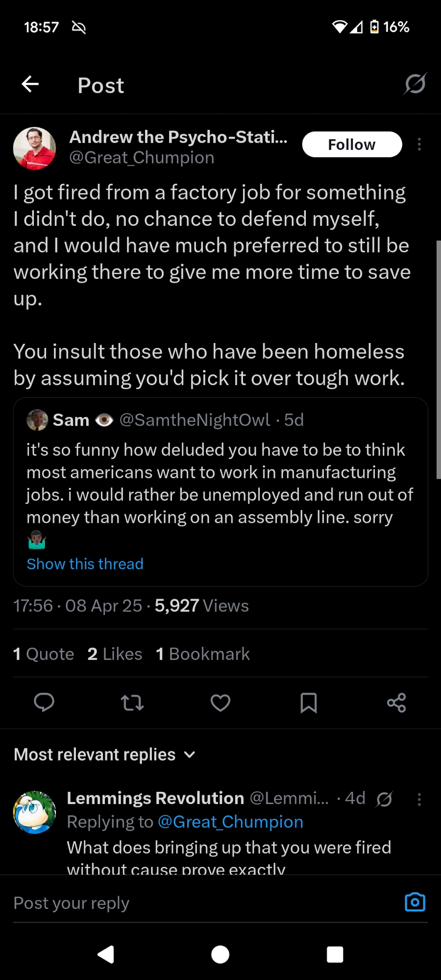Tap the back arrow in header
This screenshot has height=980, width=441.
pos(30,84)
